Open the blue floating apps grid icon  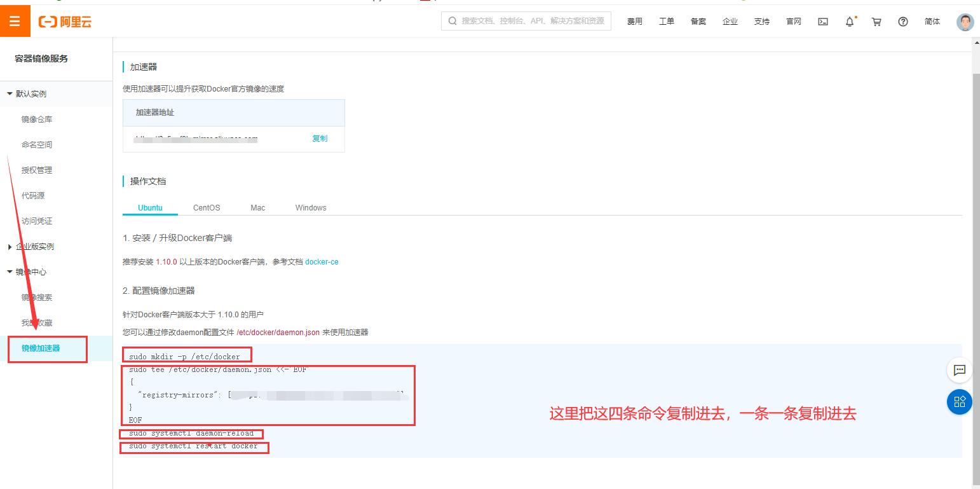coord(960,402)
